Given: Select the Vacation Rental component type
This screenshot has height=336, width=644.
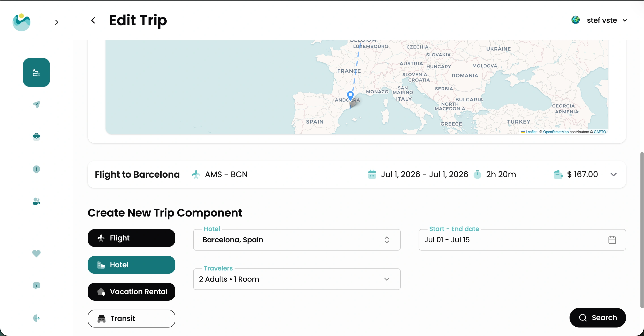Looking at the screenshot, I should pos(131,292).
